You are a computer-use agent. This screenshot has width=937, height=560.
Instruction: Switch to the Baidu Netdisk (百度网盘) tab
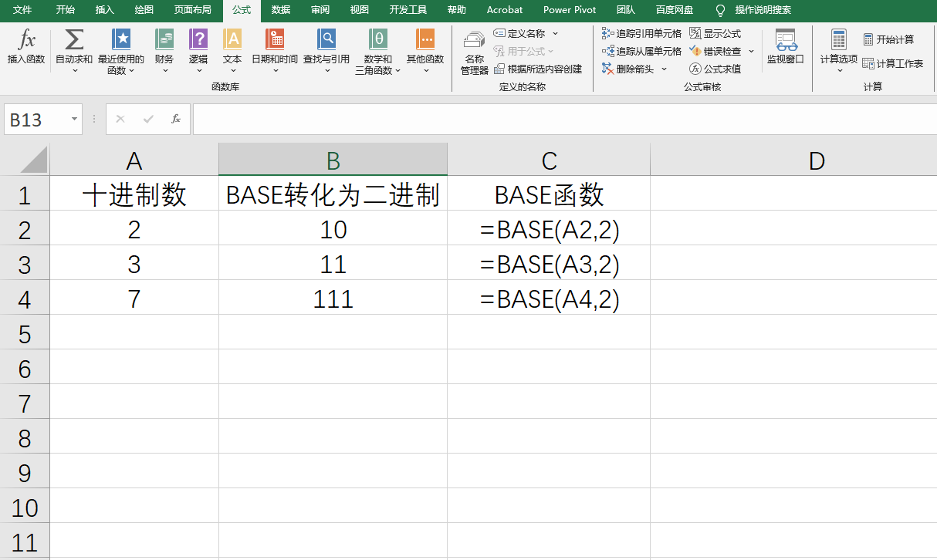(x=675, y=10)
